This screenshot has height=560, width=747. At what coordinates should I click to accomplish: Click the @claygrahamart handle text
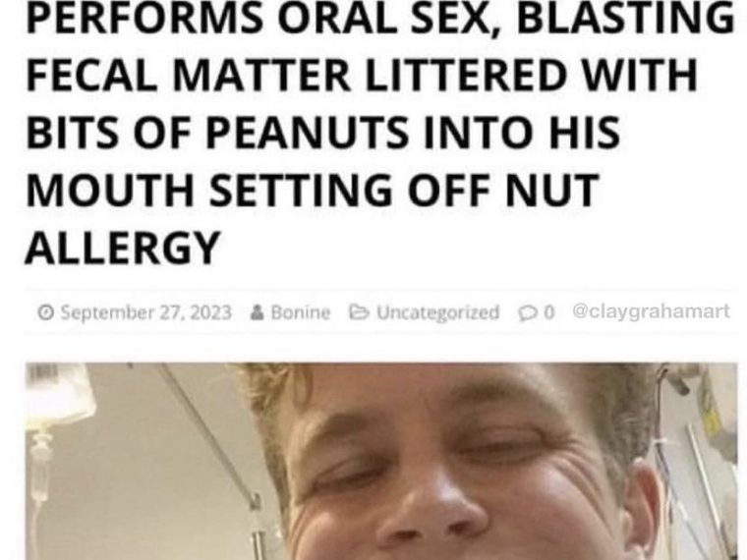(651, 311)
